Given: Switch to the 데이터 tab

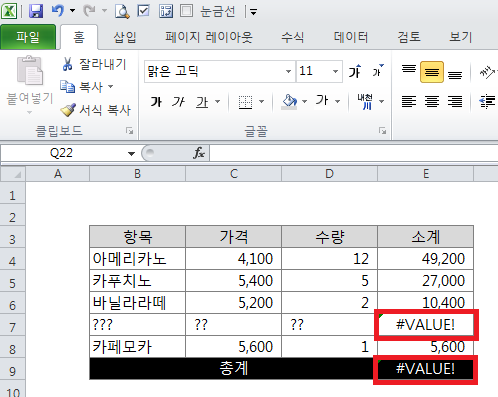Looking at the screenshot, I should point(351,37).
